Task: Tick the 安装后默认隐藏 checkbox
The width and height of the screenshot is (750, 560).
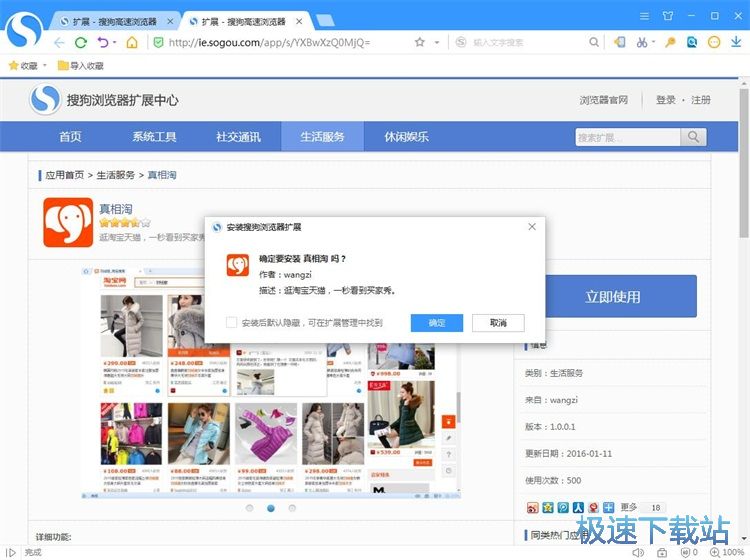Action: pyautogui.click(x=231, y=322)
